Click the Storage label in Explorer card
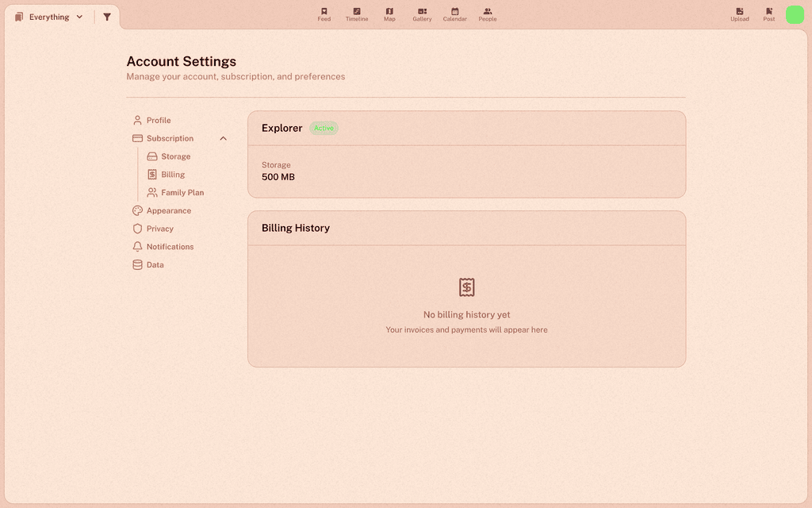Screen dimensions: 812x508 [276, 165]
